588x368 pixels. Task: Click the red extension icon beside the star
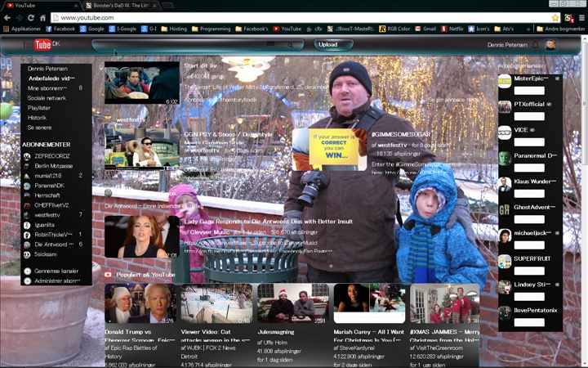coord(569,18)
